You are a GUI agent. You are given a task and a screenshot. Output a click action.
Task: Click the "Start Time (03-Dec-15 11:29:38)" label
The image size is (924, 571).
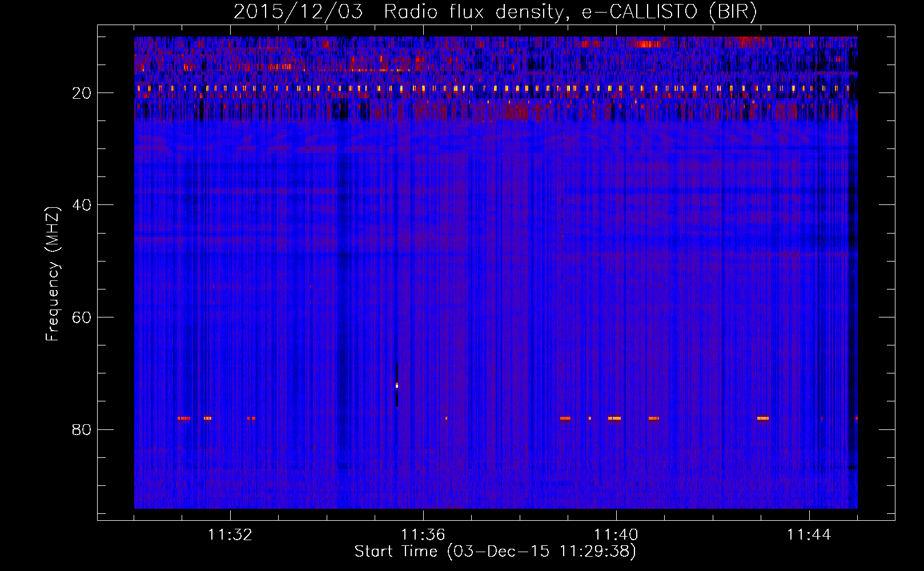coord(495,552)
